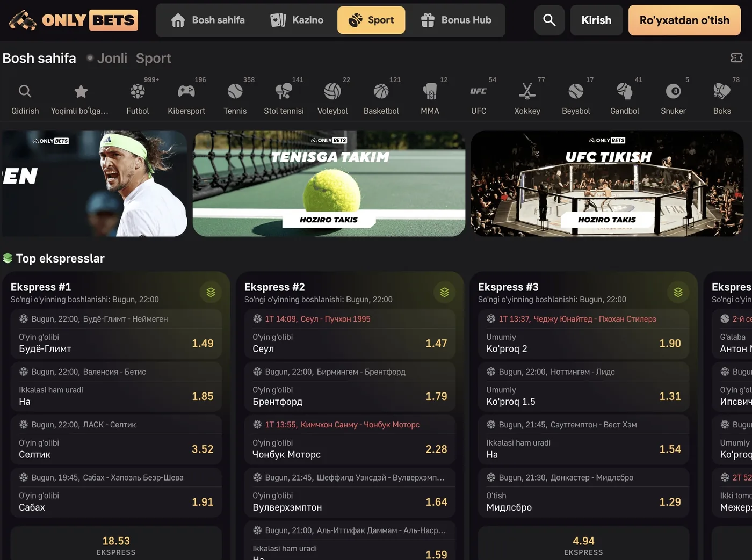The height and width of the screenshot is (560, 752).
Task: Select the Sport navigation tab
Action: coord(371,20)
